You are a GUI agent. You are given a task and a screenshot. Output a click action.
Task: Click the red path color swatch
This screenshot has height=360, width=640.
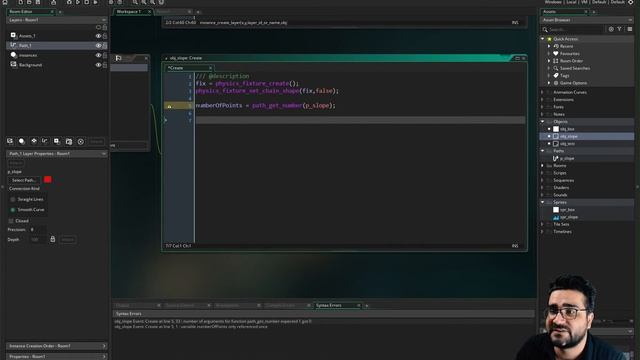tap(48, 180)
